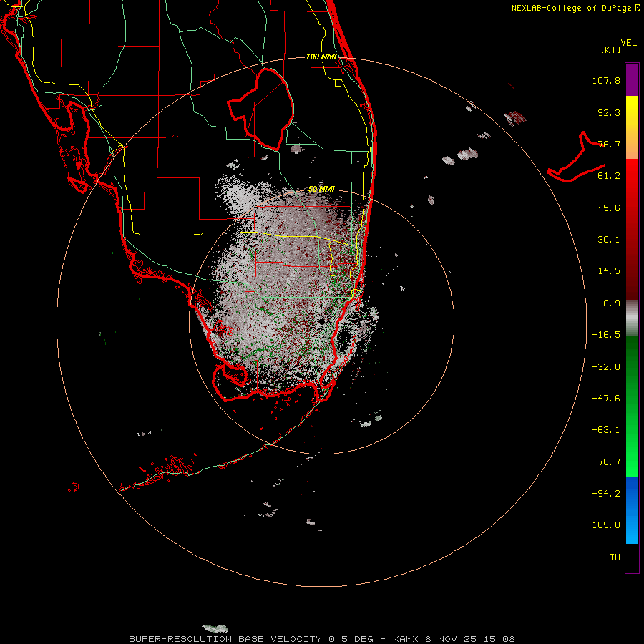This screenshot has width=644, height=644.
Task: Select the 92.3 velocity scale label
Action: [x=609, y=112]
